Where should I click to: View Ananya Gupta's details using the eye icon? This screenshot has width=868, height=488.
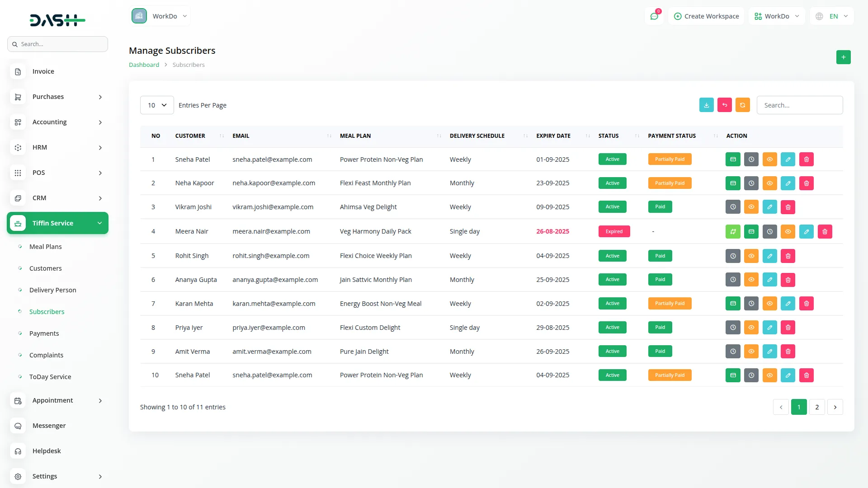[x=751, y=279]
